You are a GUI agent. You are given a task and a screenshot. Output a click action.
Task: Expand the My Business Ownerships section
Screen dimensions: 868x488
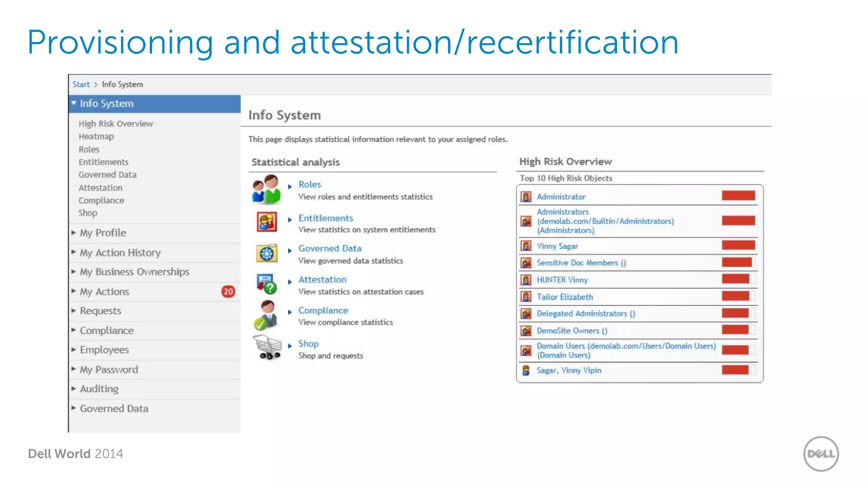coord(74,272)
